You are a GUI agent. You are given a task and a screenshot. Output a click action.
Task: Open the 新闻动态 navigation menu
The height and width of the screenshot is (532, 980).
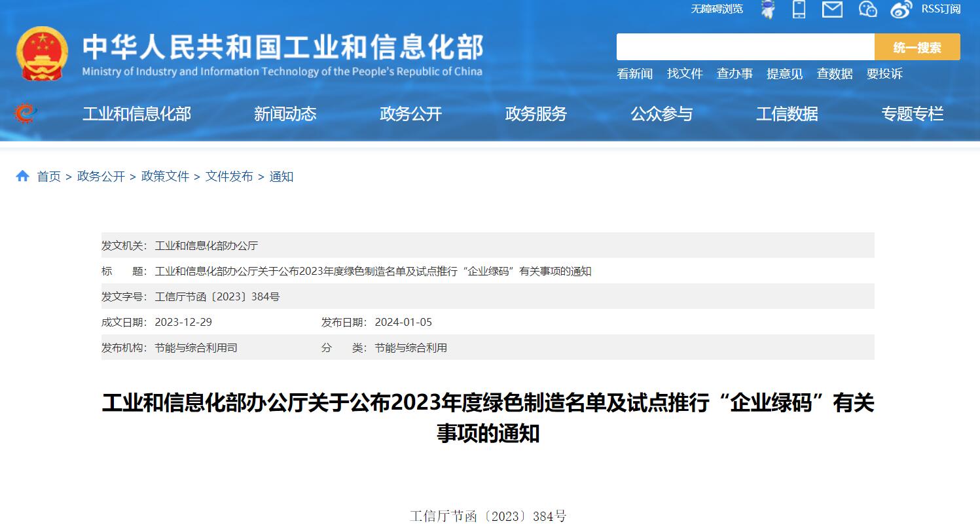click(x=285, y=114)
